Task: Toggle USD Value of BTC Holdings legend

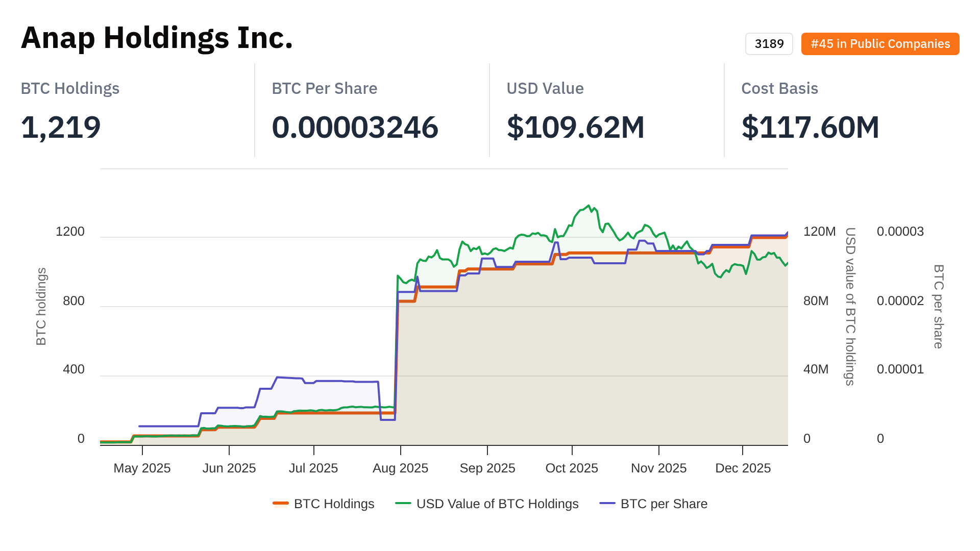Action: [497, 504]
